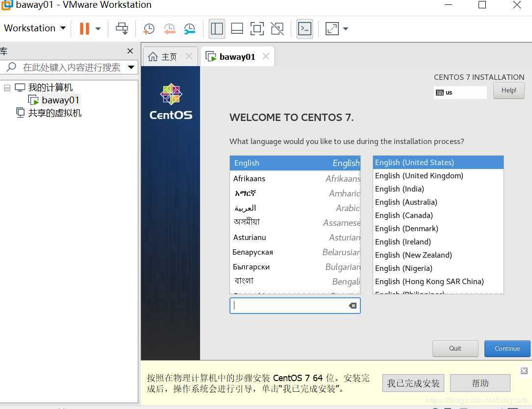Click the 帮助 button in info bar

click(x=480, y=383)
